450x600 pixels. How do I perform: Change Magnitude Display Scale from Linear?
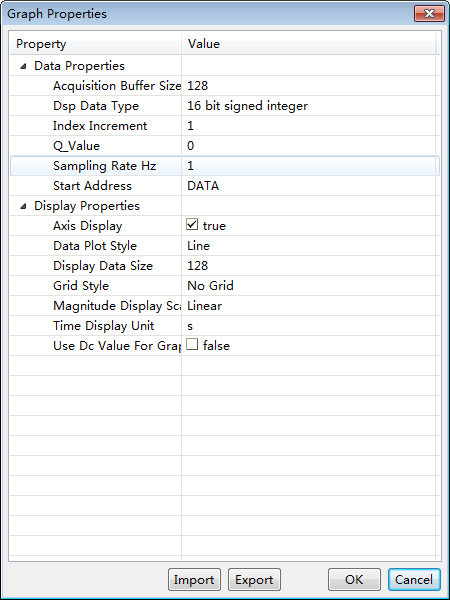tap(308, 305)
